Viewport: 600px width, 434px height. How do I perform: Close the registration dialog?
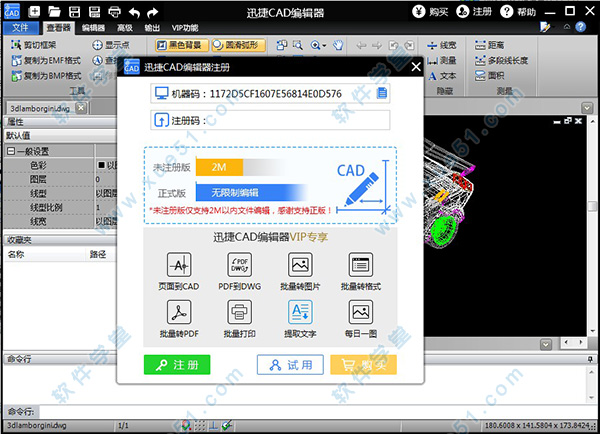[416, 67]
